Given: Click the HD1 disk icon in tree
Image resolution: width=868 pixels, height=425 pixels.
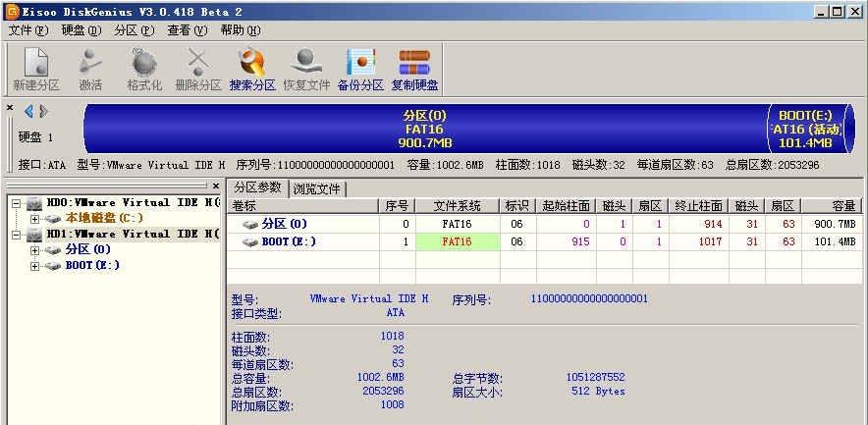Looking at the screenshot, I should tap(34, 235).
